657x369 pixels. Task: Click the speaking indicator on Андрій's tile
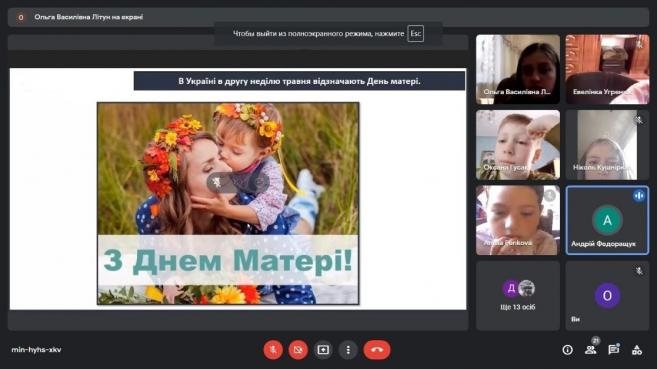(x=639, y=196)
